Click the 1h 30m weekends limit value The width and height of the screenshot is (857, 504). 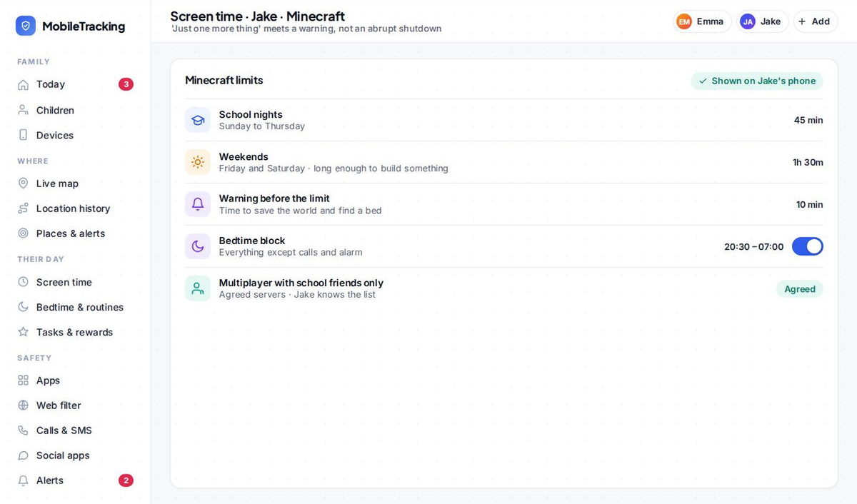point(808,162)
